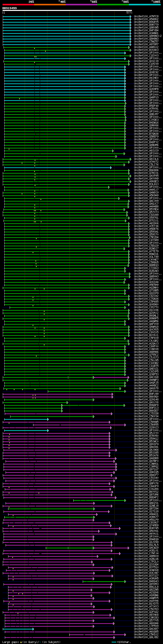Screen dimensions: 163x644
Task: Click hit UniRef100_B3T510
Action: coord(146,567)
